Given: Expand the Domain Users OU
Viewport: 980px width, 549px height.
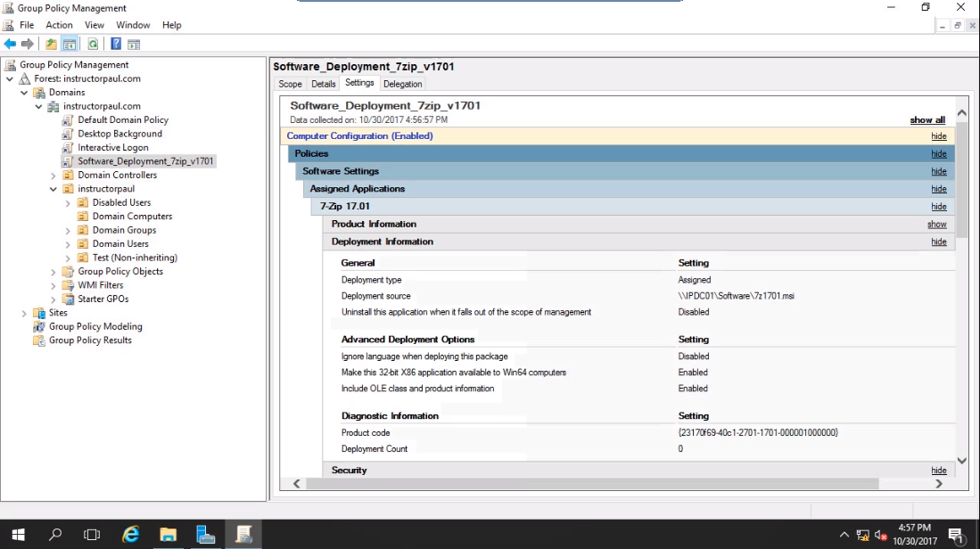Looking at the screenshot, I should tap(68, 244).
